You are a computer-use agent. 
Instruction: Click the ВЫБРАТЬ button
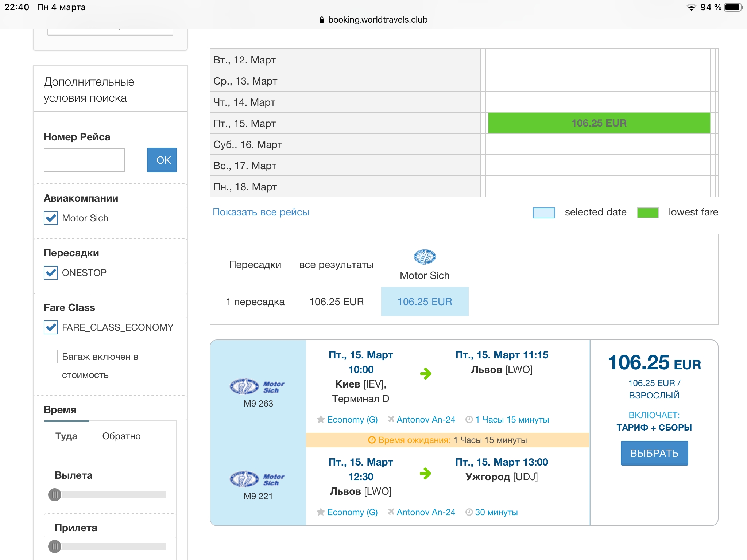(x=654, y=453)
